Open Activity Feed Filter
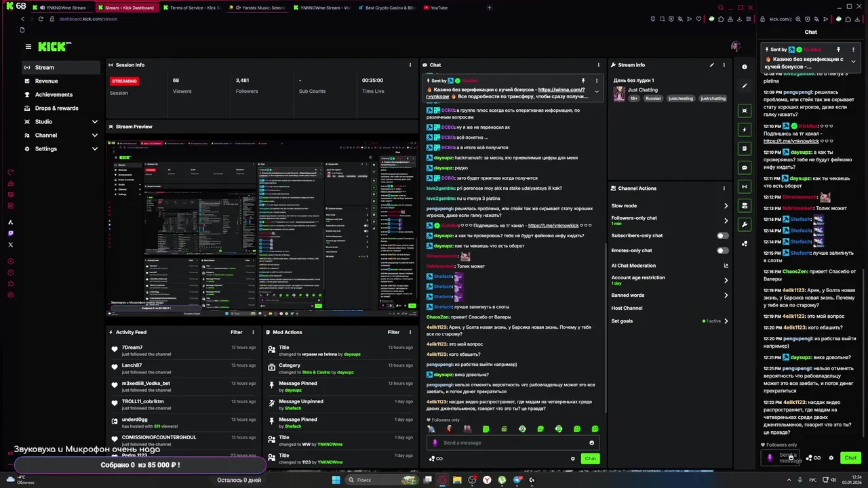868x488 pixels. click(x=236, y=332)
